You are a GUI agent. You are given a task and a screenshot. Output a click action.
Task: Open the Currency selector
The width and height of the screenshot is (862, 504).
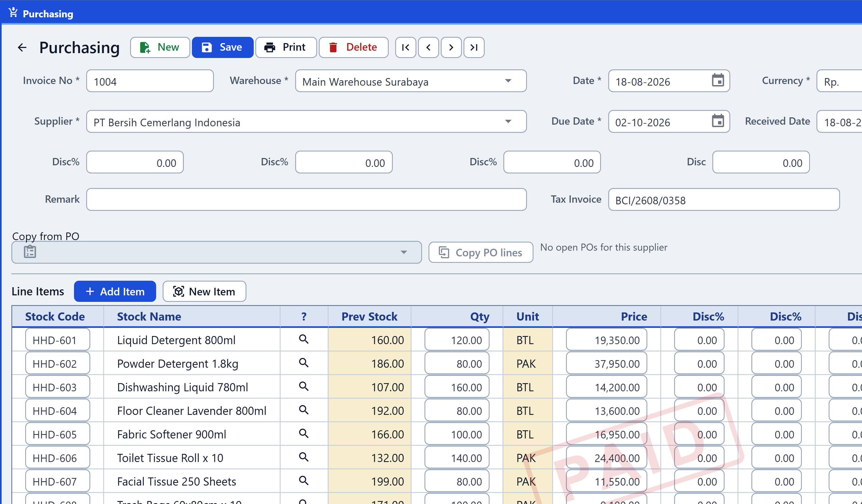tap(839, 81)
